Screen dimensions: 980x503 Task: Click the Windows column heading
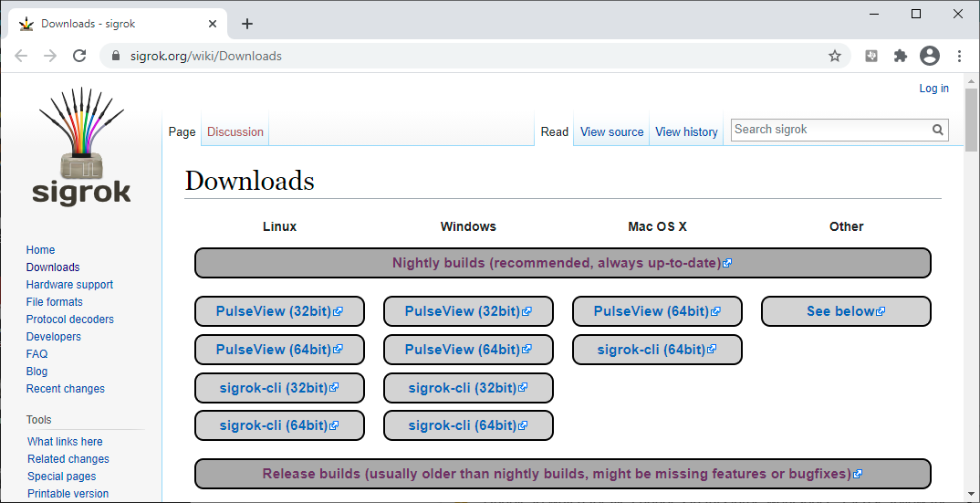(x=468, y=226)
